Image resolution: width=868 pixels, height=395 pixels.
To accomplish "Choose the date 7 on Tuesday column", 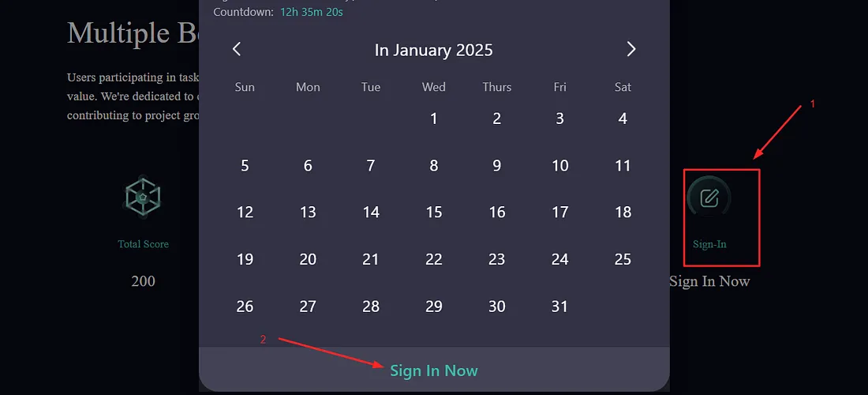I will pyautogui.click(x=371, y=166).
